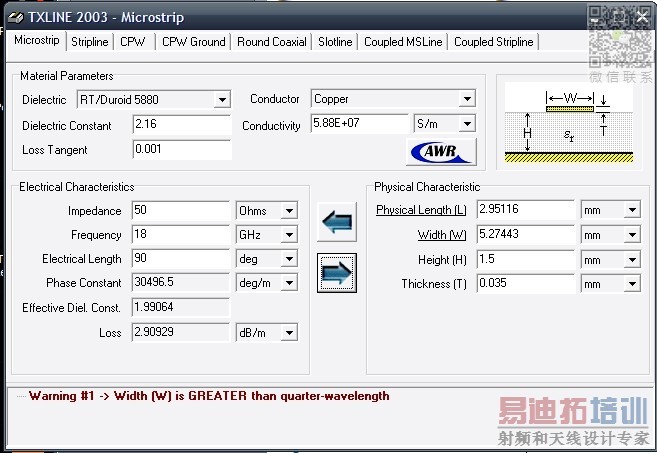
Task: Click the Width field 5.27443
Action: point(526,235)
